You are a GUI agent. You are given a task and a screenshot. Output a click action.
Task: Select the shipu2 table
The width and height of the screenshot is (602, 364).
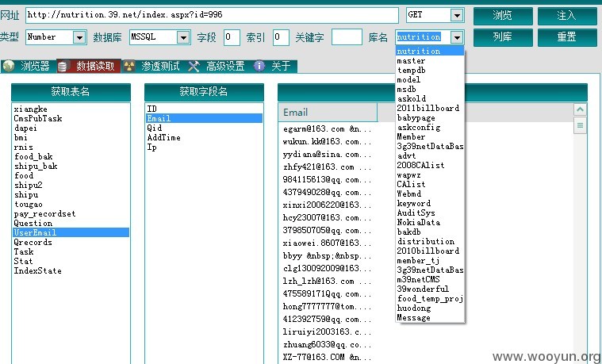[x=71, y=185]
